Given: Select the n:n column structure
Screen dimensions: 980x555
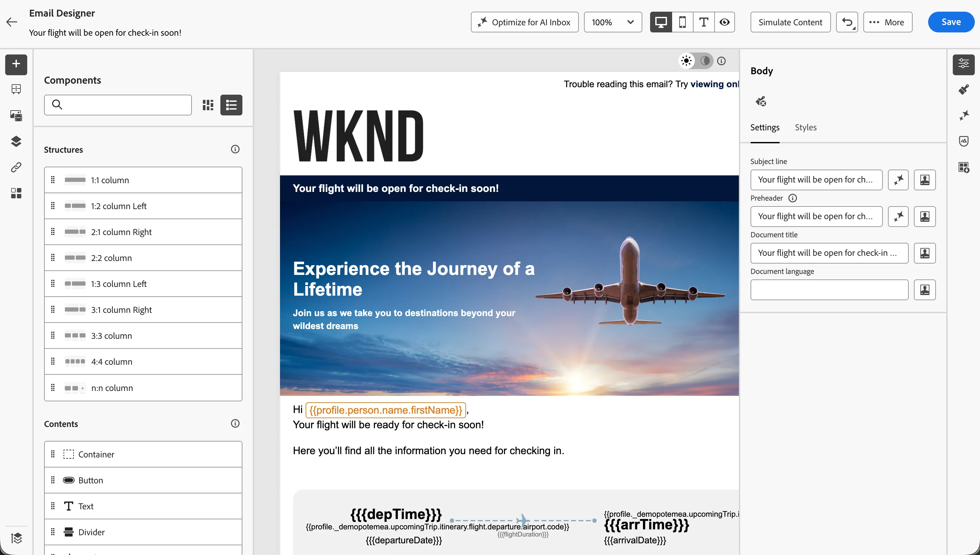Looking at the screenshot, I should tap(143, 388).
